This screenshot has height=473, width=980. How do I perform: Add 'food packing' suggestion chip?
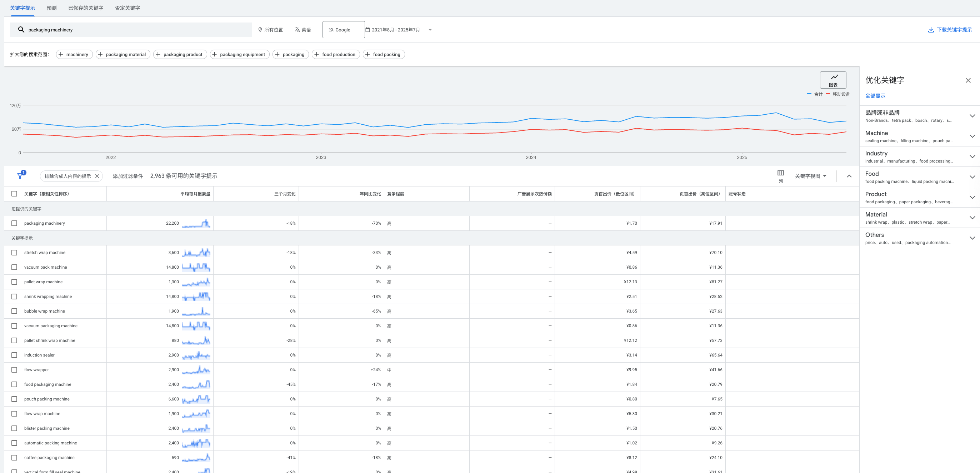[x=384, y=54]
